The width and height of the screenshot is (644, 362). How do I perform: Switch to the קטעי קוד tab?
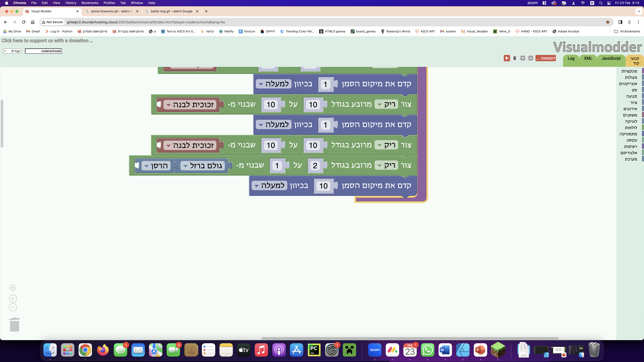pos(634,61)
